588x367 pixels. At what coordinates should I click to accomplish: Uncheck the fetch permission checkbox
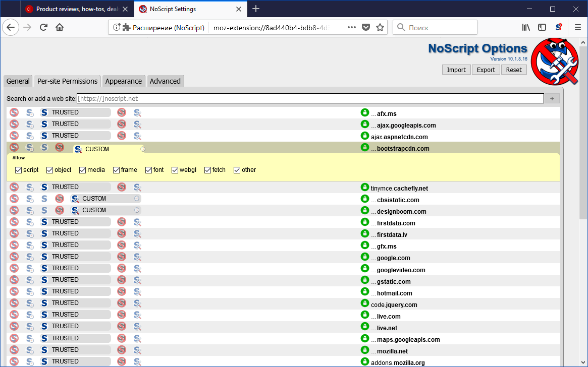[207, 170]
